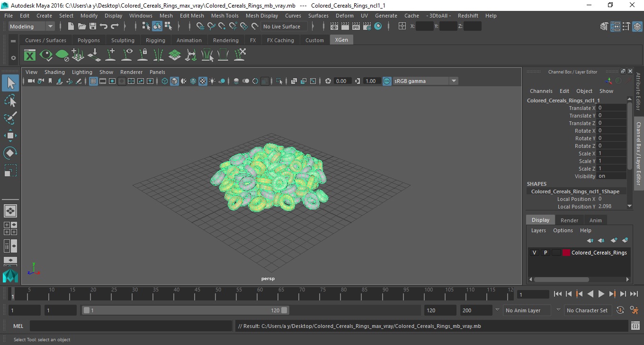644x345 pixels.
Task: Toggle layer visibility V box
Action: [x=534, y=253]
